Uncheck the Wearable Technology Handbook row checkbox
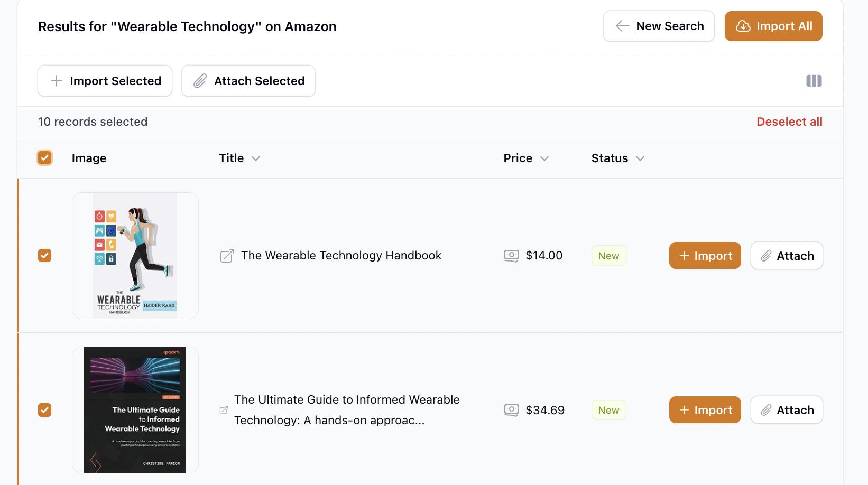The height and width of the screenshot is (485, 868). pos(45,256)
